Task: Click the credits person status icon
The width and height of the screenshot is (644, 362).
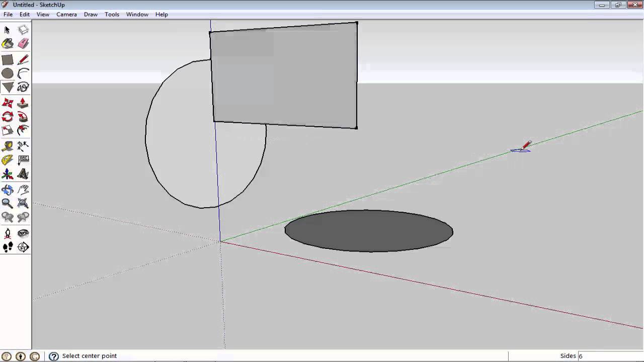Action: (21, 356)
